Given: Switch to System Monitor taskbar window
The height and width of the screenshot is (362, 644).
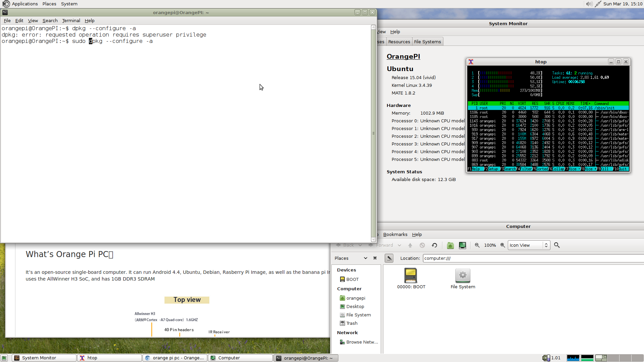Looking at the screenshot, I should (44, 358).
